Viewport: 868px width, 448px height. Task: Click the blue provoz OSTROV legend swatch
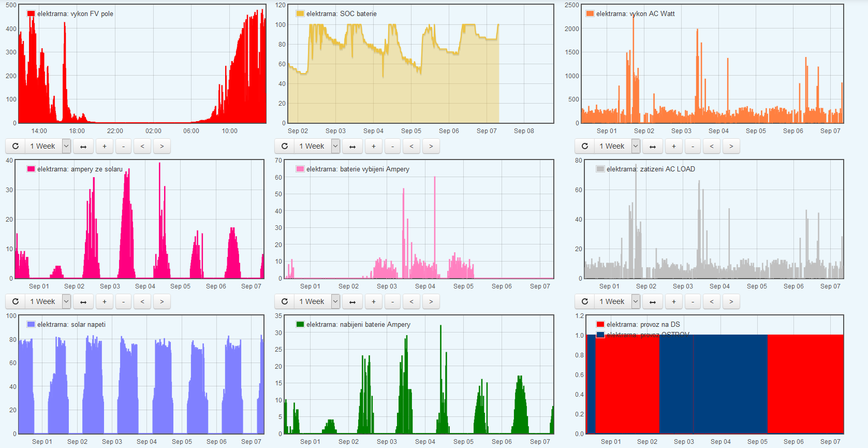(x=600, y=335)
